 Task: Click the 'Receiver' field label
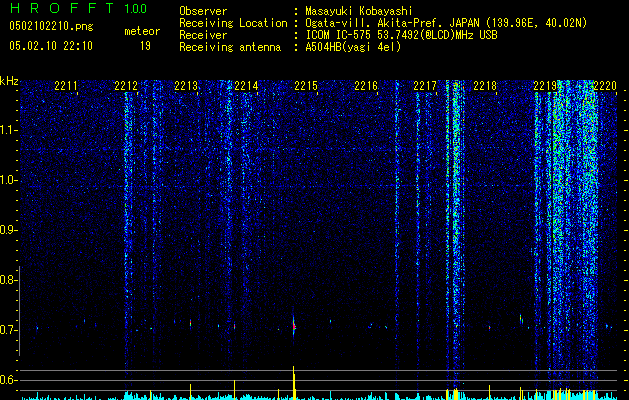[203, 35]
